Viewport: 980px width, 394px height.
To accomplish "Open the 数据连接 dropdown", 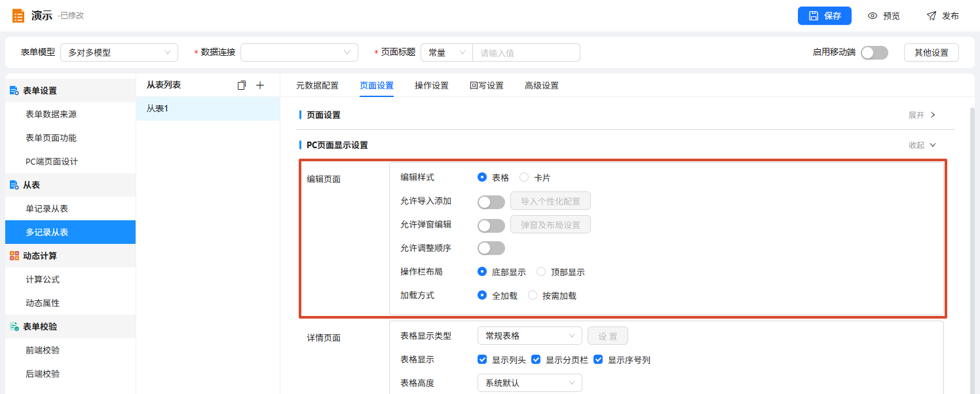I will pos(299,52).
